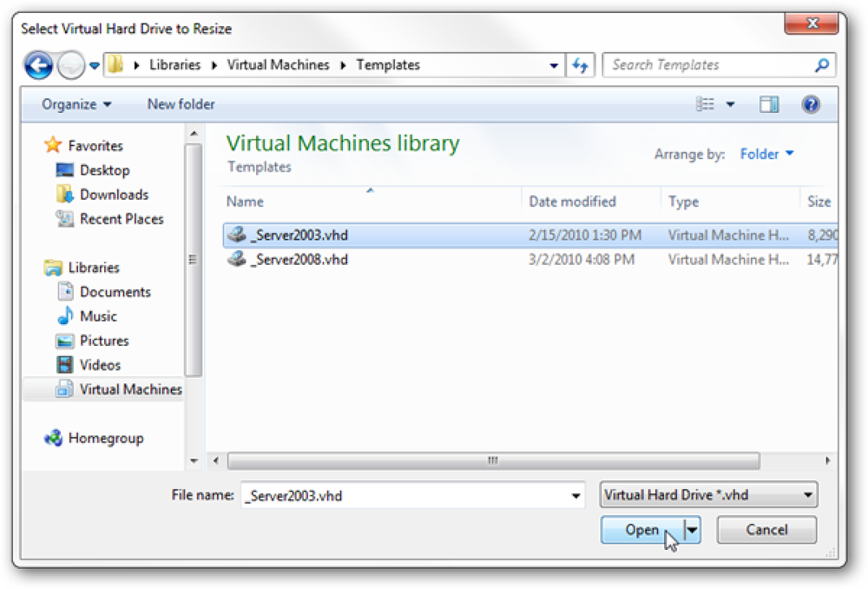Refresh the Templates folder view
868x589 pixels.
pos(580,65)
